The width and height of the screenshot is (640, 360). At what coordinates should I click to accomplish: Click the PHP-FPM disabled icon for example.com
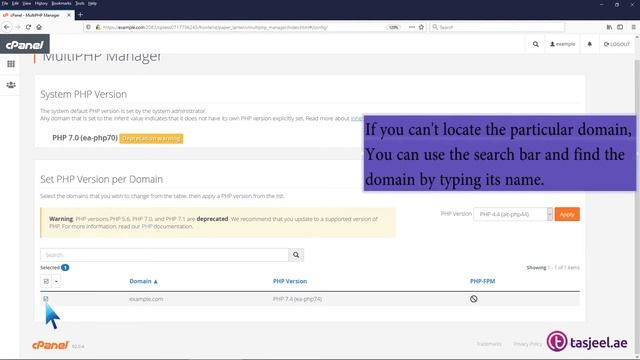tap(473, 299)
